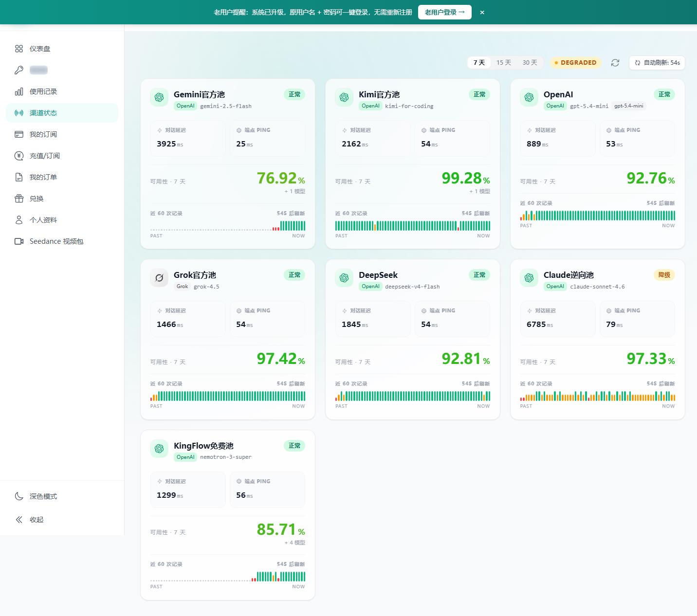Open Seedance 视频包 camera icon

(x=19, y=241)
